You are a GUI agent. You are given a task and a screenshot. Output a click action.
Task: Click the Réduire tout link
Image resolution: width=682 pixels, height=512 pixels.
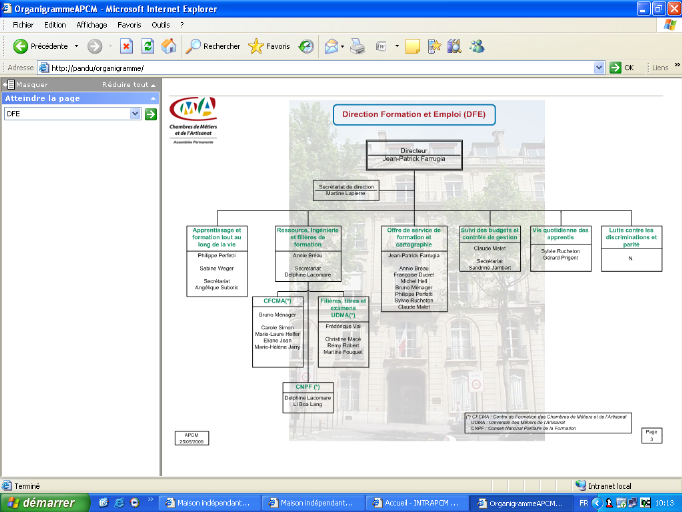pyautogui.click(x=125, y=85)
